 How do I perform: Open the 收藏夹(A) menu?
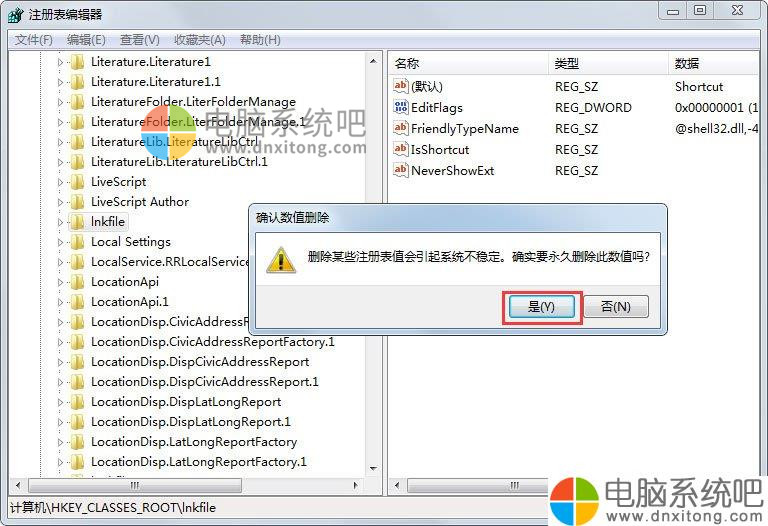[199, 40]
